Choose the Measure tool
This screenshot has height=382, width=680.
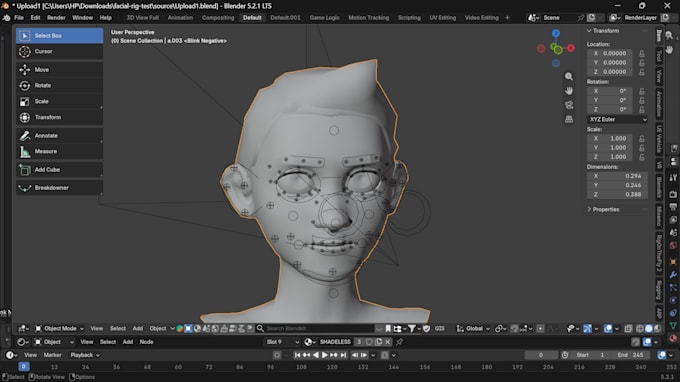pyautogui.click(x=59, y=151)
